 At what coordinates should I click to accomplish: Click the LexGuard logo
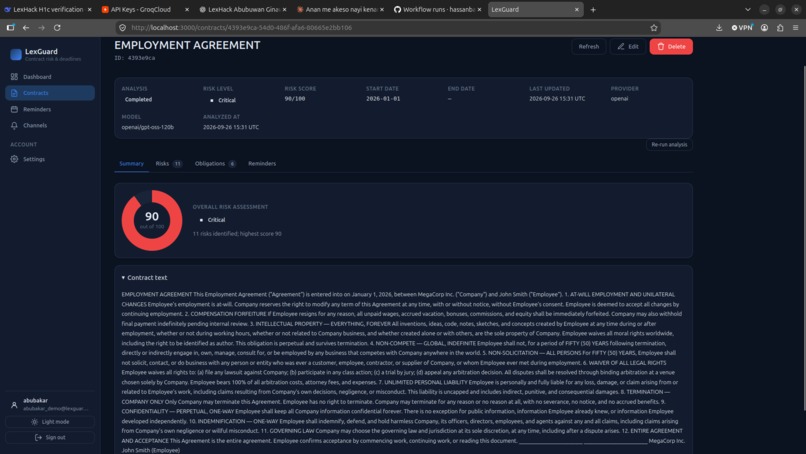(16, 54)
